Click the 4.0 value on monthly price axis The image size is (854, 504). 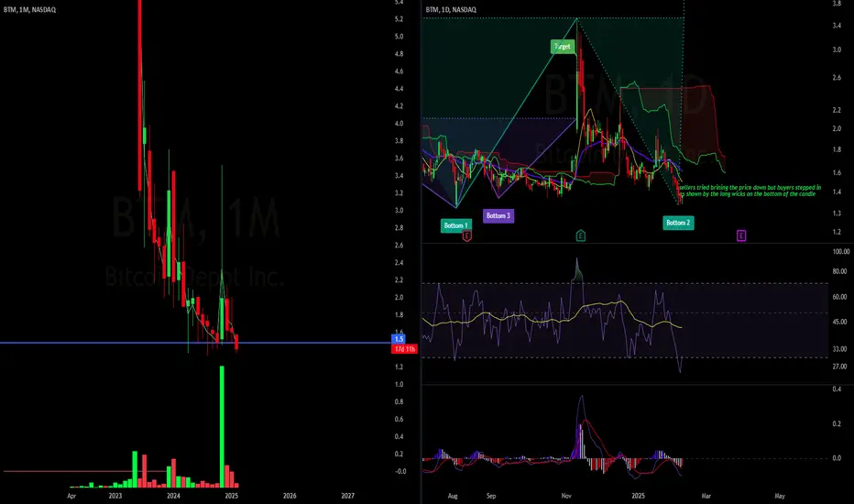[399, 124]
